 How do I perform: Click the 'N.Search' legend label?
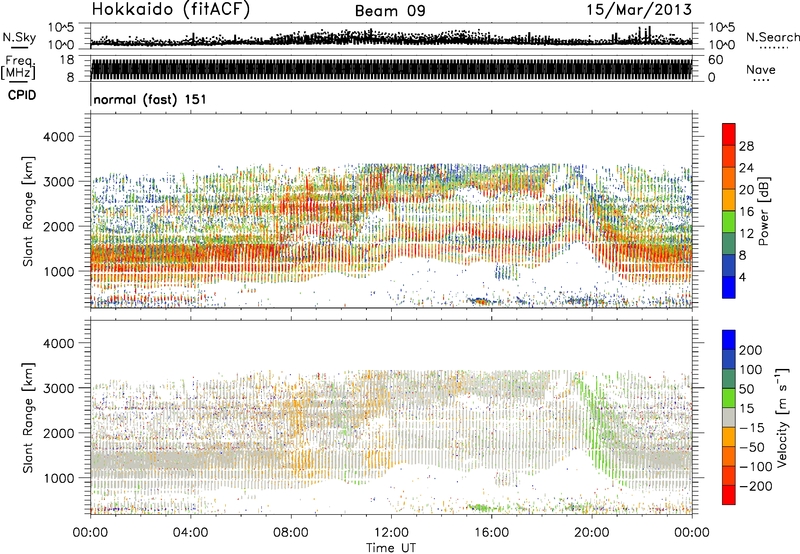click(772, 37)
